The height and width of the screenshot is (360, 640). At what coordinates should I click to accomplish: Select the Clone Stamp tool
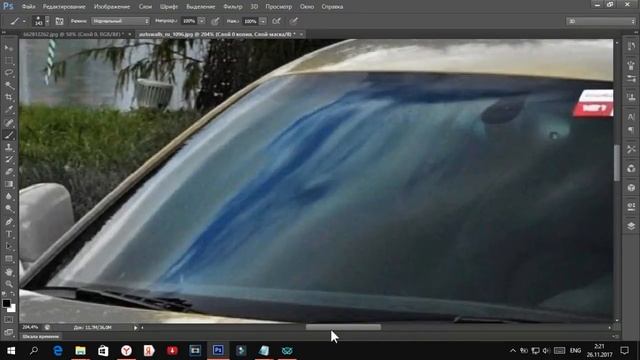tap(9, 147)
